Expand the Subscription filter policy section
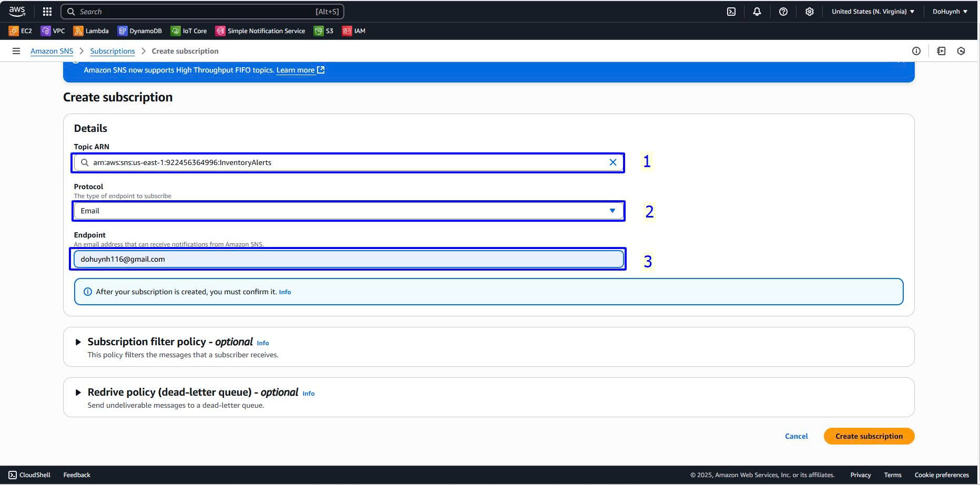The height and width of the screenshot is (485, 980). pyautogui.click(x=78, y=342)
